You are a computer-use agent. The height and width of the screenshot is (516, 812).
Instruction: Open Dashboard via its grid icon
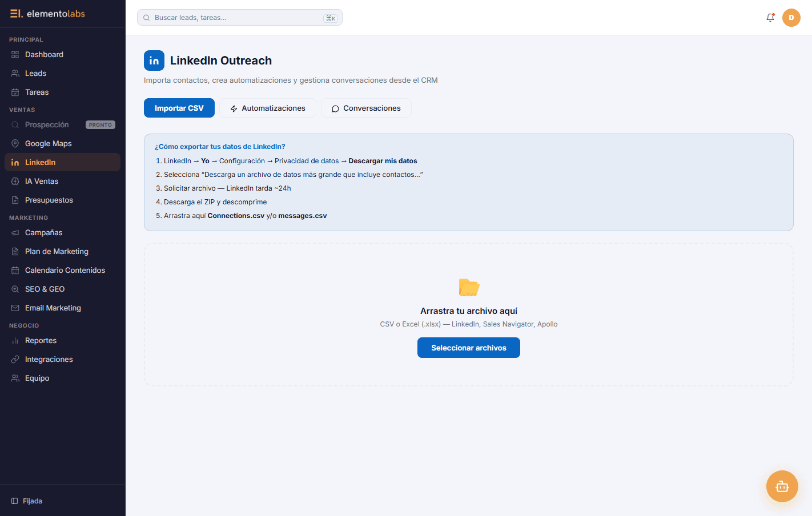15,55
